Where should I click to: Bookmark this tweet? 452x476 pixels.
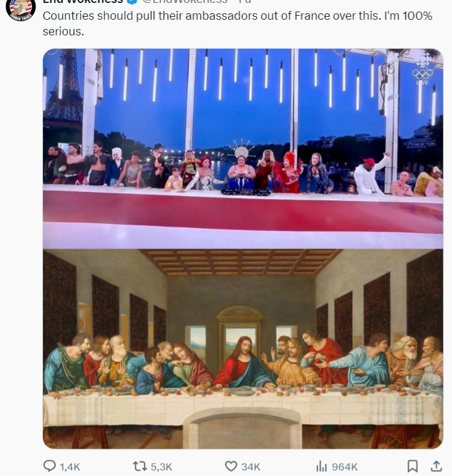pyautogui.click(x=412, y=466)
